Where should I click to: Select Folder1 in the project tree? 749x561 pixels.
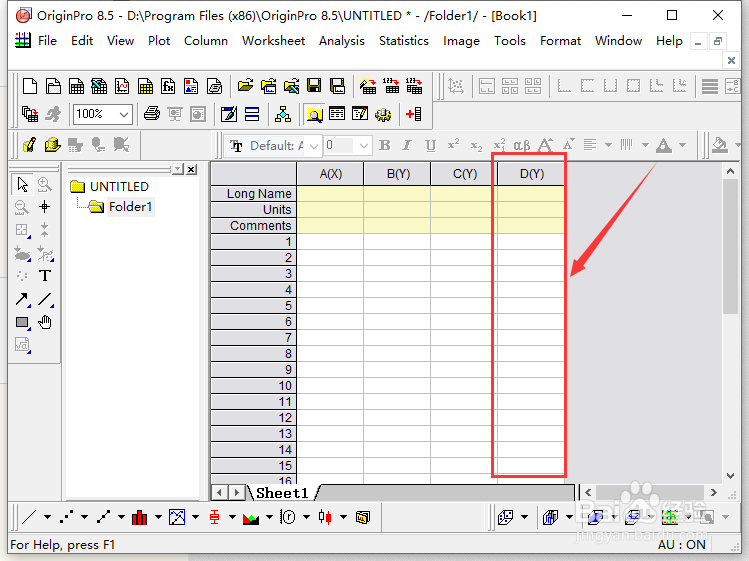(x=130, y=206)
